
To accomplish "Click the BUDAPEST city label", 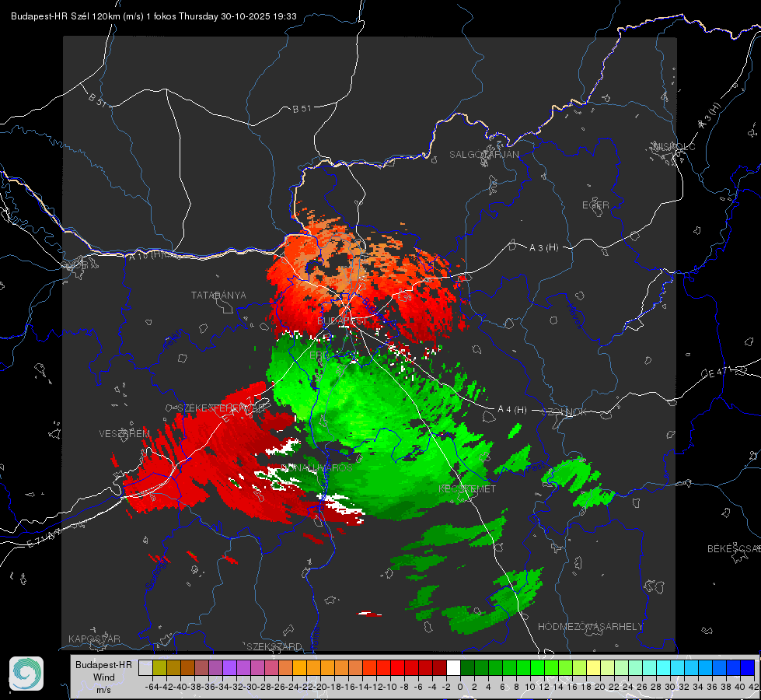I will click(342, 321).
